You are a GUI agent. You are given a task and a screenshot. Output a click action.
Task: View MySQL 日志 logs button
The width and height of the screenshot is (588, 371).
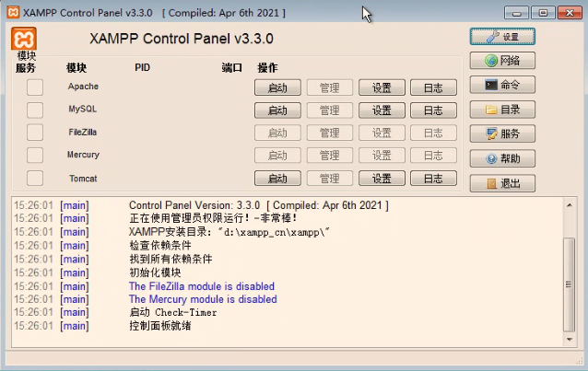pyautogui.click(x=433, y=110)
